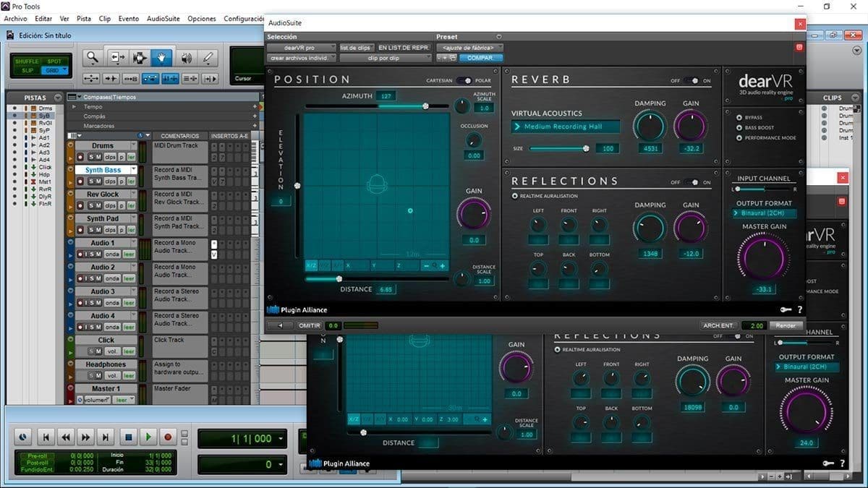Select the Grabber hand tool
This screenshot has height=488, width=868.
pos(161,58)
